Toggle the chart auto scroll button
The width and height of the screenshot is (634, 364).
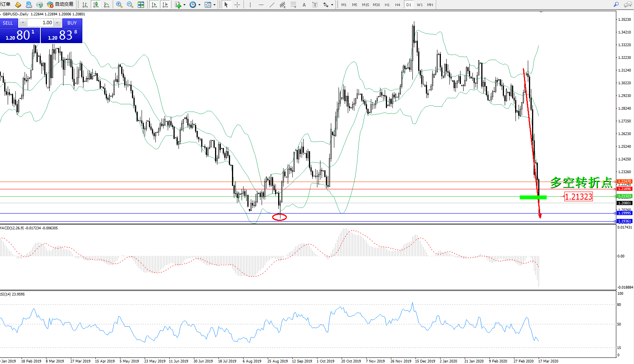pyautogui.click(x=154, y=5)
